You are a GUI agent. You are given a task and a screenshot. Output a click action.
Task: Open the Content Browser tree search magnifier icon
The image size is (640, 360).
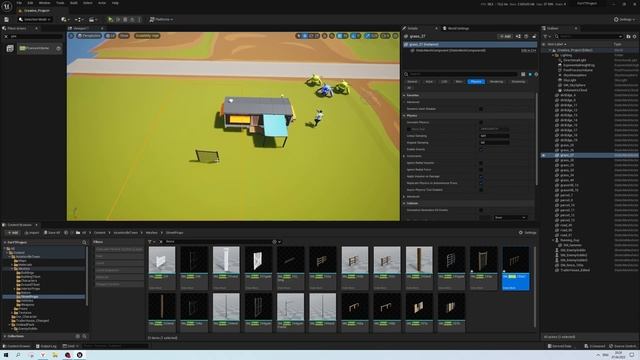click(84, 242)
